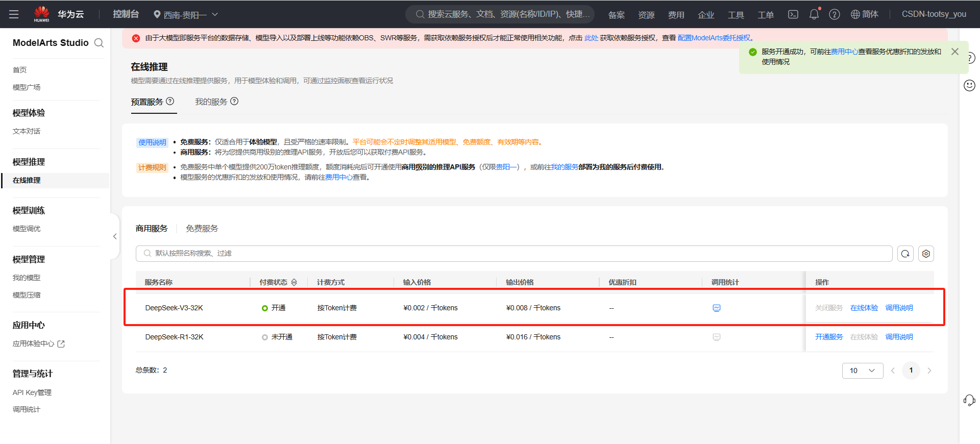Open 应用体验中心 external link
The width and height of the screenshot is (980, 444).
click(x=39, y=343)
